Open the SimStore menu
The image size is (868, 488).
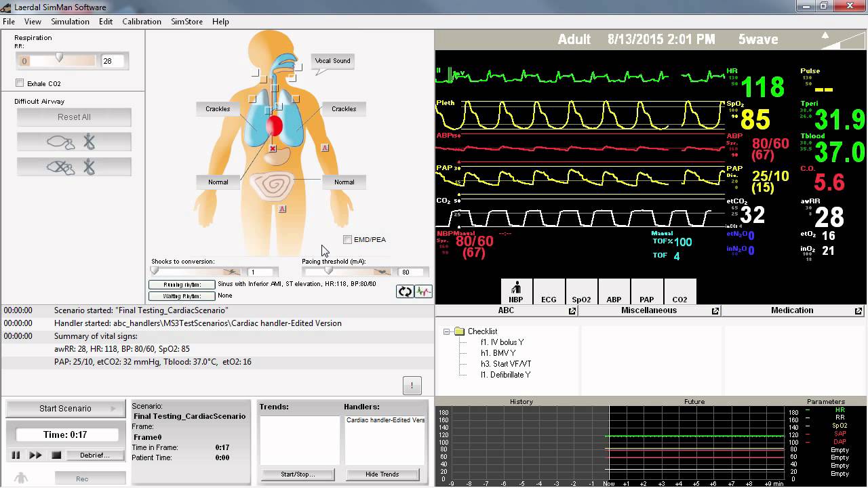coord(187,22)
